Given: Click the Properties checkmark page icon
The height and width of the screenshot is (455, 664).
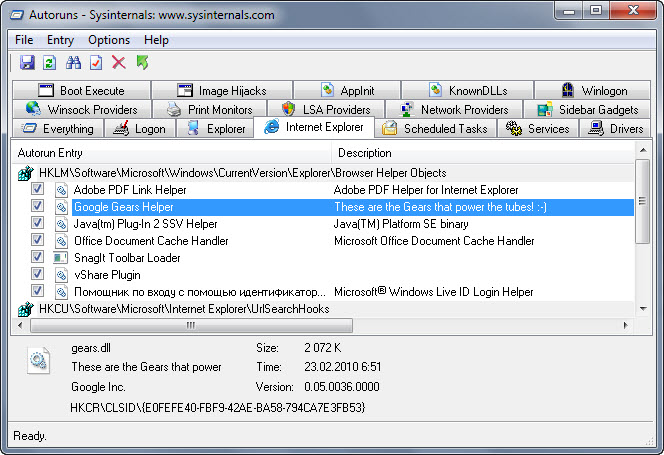Looking at the screenshot, I should coord(96,63).
